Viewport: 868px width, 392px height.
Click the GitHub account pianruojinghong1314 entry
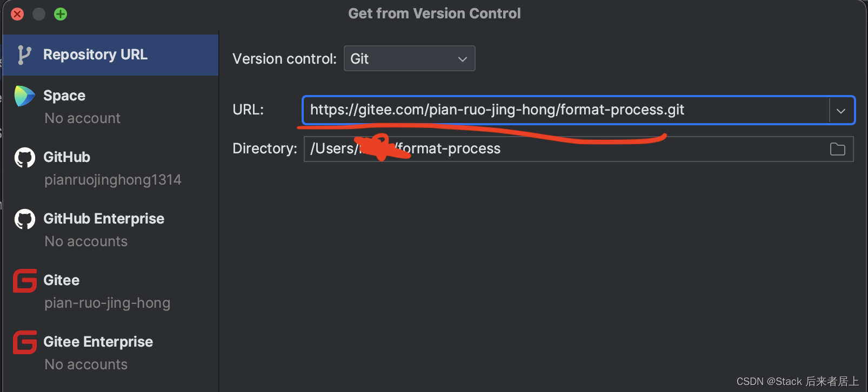click(112, 180)
